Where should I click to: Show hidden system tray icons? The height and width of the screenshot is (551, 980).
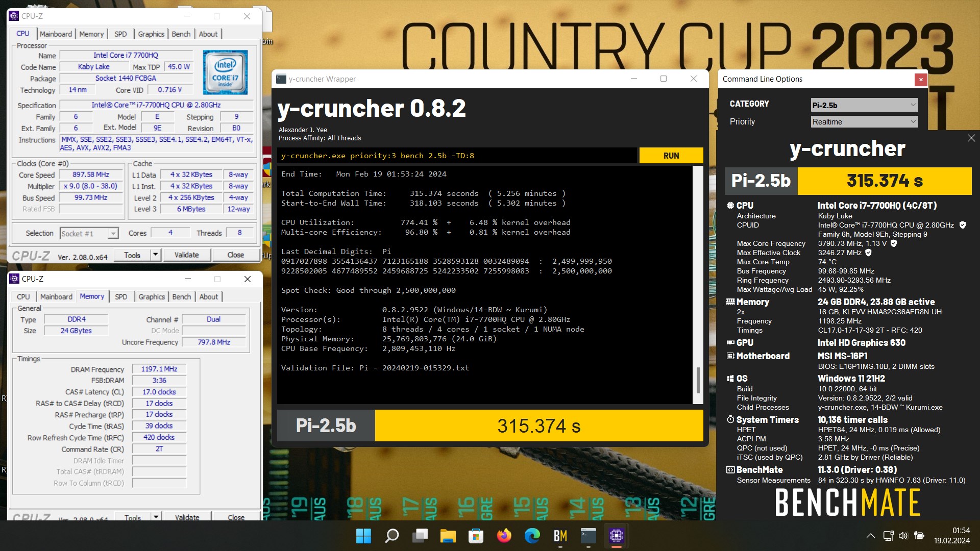871,536
